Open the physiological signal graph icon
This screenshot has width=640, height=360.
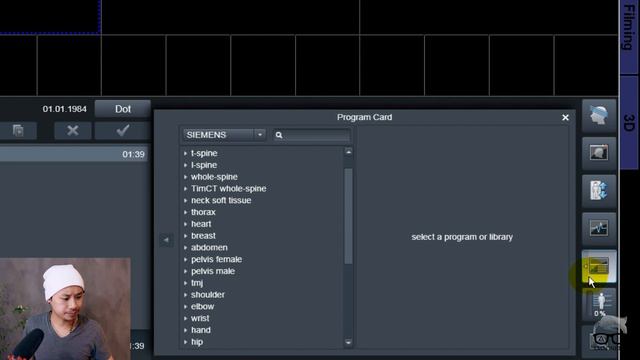[599, 228]
